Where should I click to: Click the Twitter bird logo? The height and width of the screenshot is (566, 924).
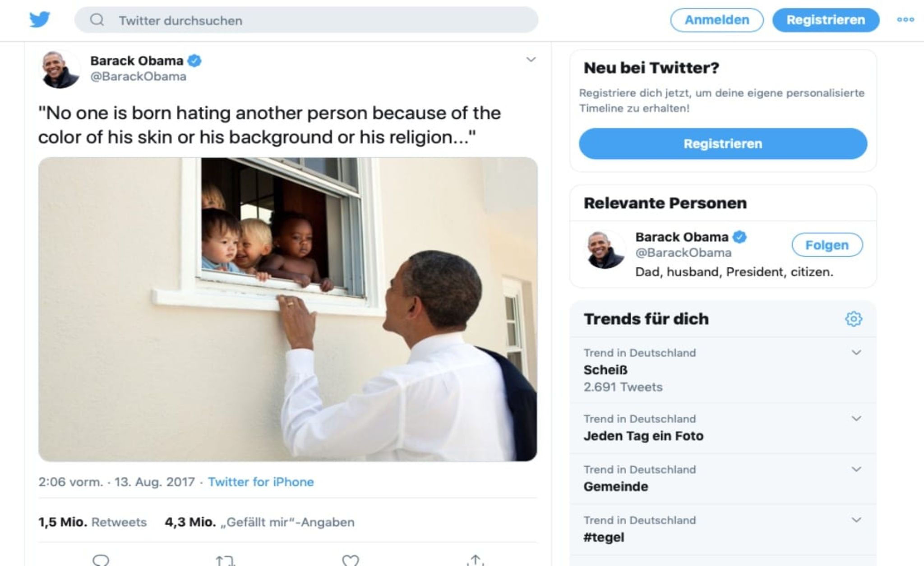point(40,20)
